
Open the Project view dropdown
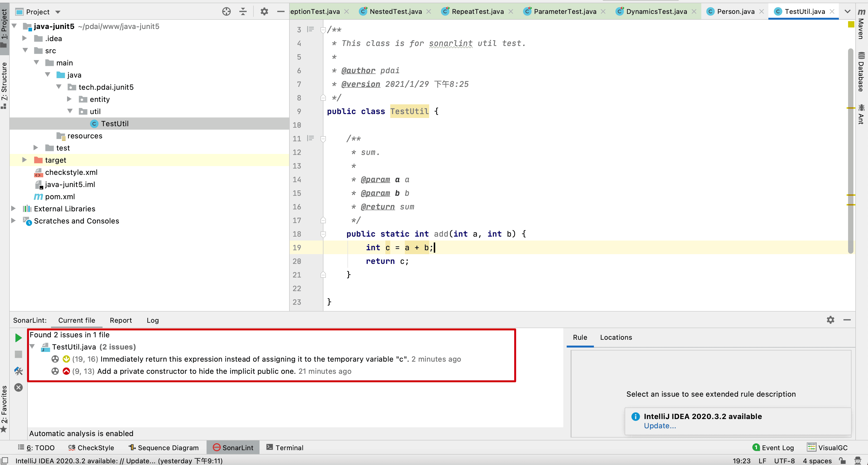tap(58, 12)
